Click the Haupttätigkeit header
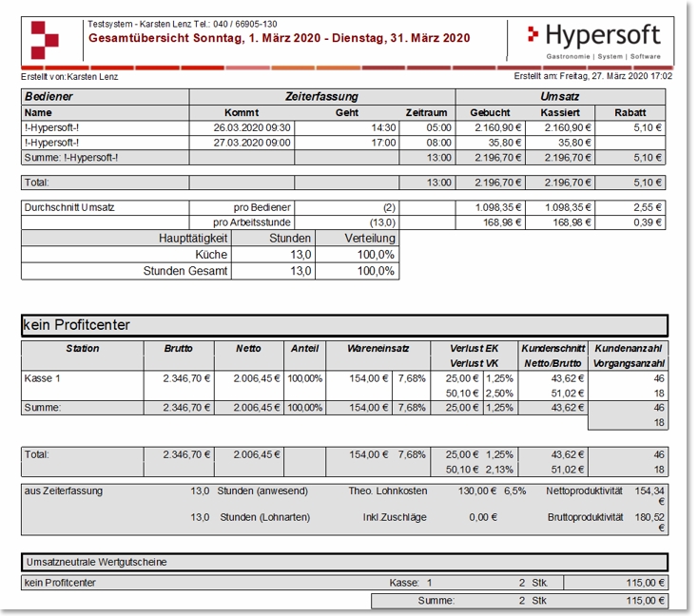 [x=193, y=239]
